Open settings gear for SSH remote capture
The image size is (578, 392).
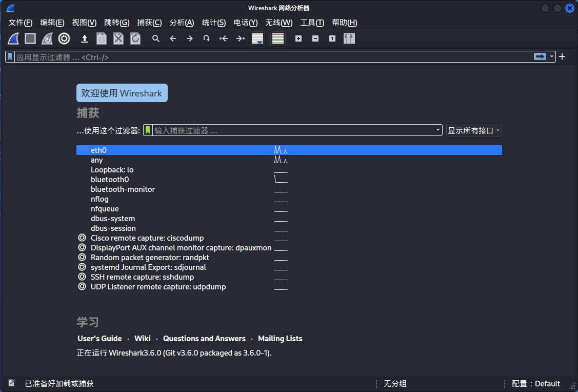[x=82, y=277]
